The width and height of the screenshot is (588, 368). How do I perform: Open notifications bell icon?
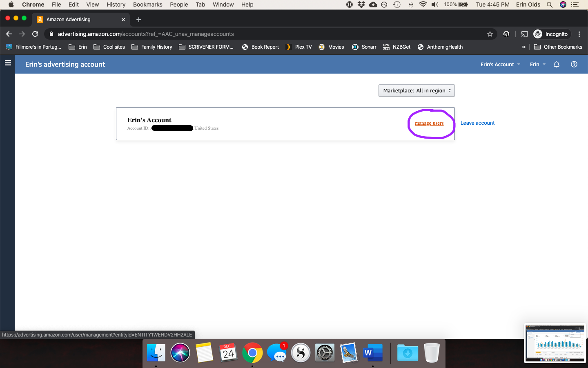556,64
